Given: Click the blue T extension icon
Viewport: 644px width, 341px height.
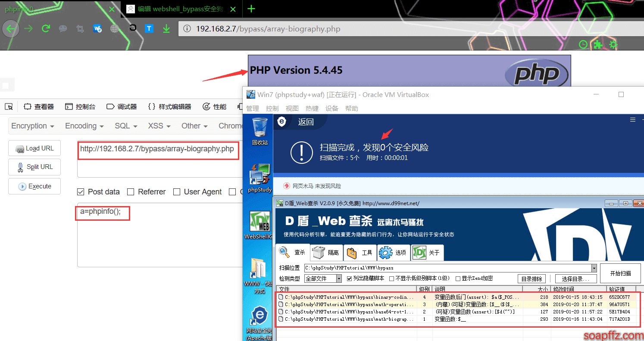Looking at the screenshot, I should [x=149, y=28].
